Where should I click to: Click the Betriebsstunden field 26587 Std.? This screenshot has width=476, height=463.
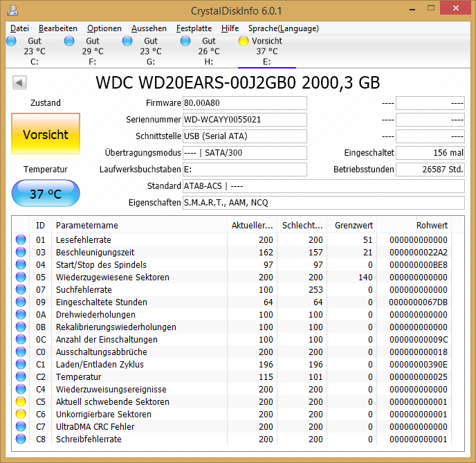(x=430, y=169)
